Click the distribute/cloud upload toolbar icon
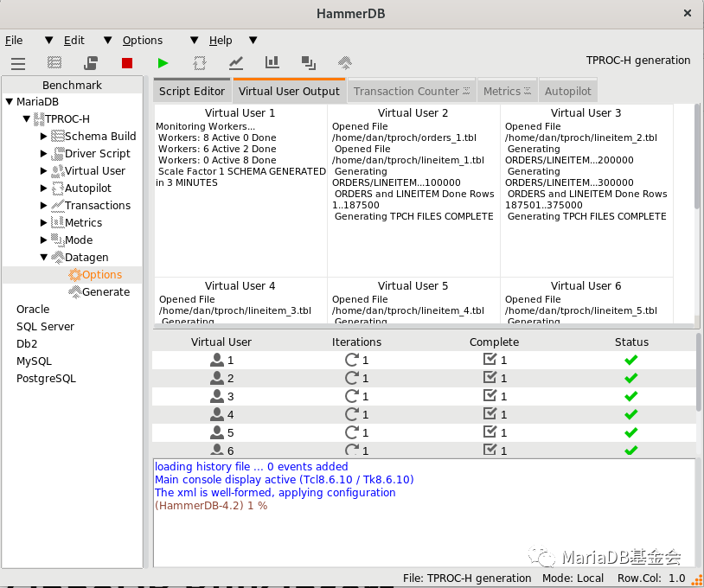Screen dimensions: 704x588 [x=344, y=62]
